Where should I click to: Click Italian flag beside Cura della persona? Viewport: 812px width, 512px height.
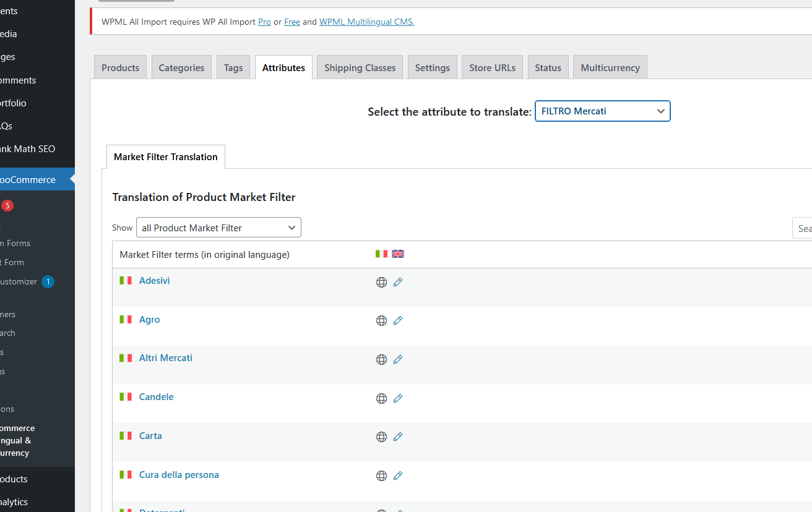click(x=126, y=474)
